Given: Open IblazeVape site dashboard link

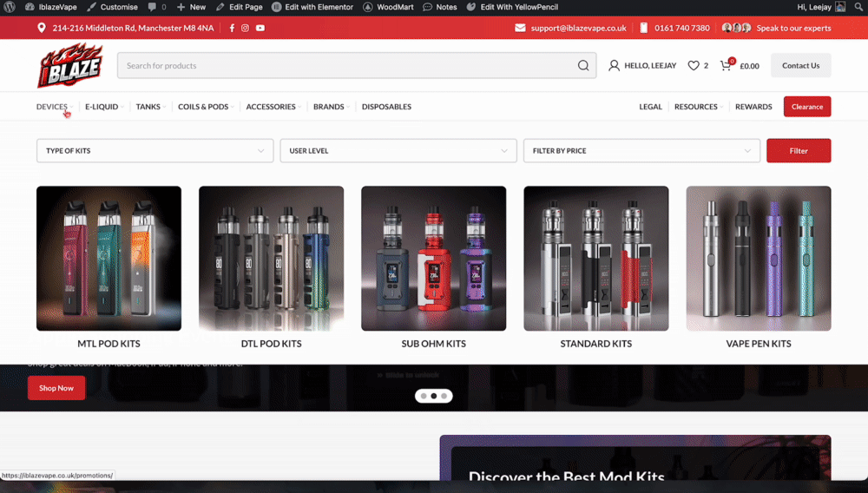Looking at the screenshot, I should pyautogui.click(x=51, y=7).
